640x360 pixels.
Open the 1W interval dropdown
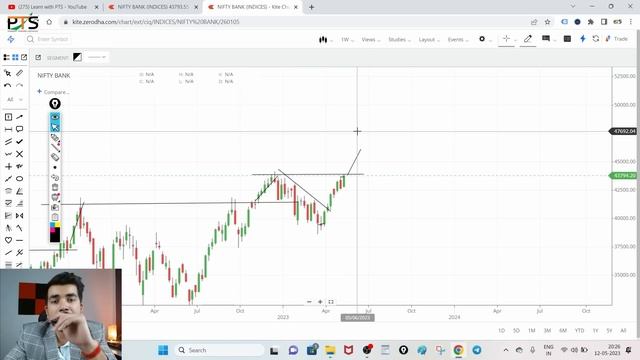tap(347, 40)
